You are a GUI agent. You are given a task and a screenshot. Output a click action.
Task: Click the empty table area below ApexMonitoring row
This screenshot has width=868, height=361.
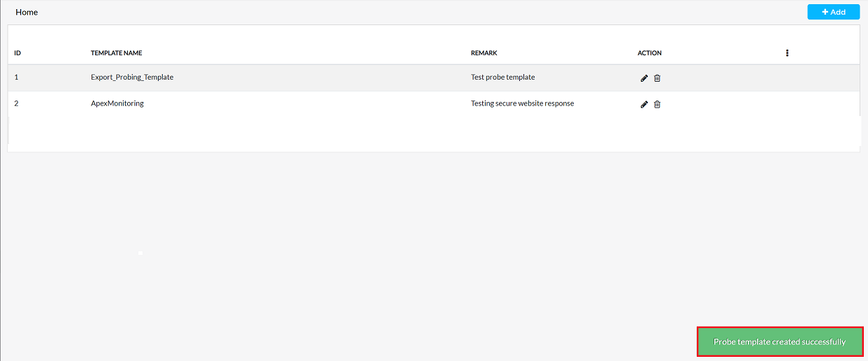(433, 133)
